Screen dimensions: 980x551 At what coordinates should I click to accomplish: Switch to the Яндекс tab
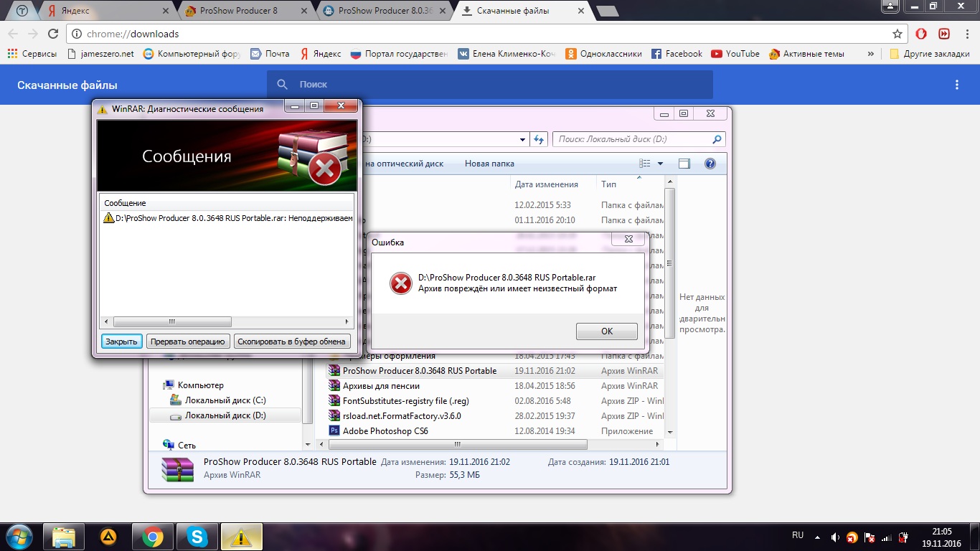[106, 11]
